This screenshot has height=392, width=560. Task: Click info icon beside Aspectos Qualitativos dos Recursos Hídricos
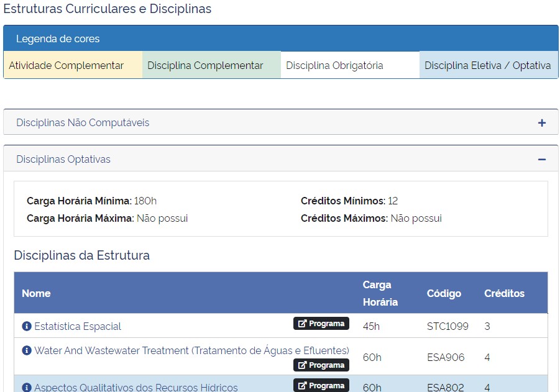(x=27, y=387)
